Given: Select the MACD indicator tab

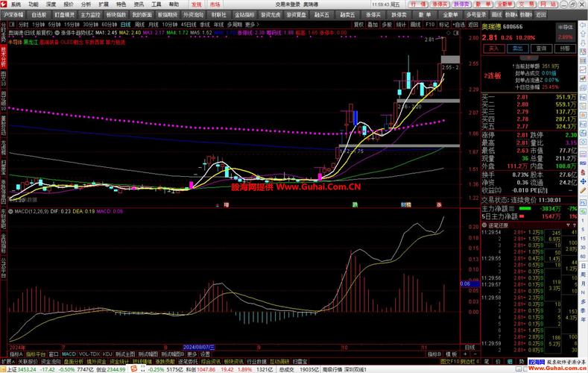Looking at the screenshot, I should coord(69,354).
